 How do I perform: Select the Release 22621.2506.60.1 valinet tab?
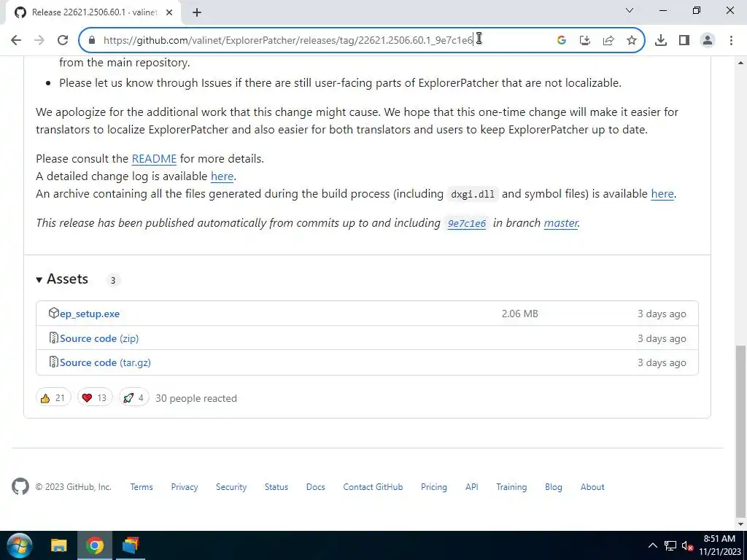tap(93, 12)
